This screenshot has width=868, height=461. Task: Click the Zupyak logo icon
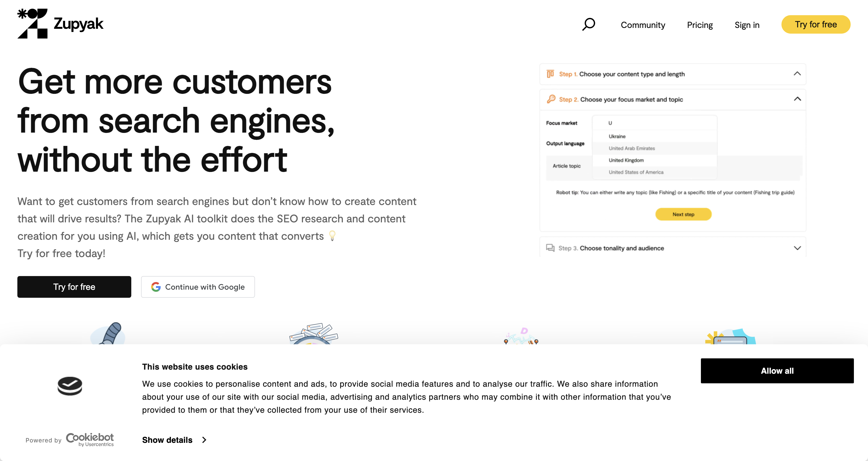pos(32,24)
